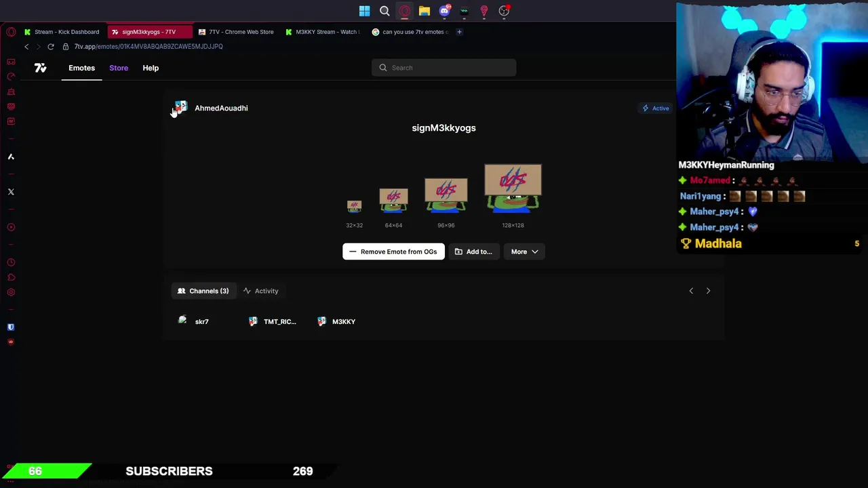Open a new browser tab

pyautogui.click(x=459, y=32)
